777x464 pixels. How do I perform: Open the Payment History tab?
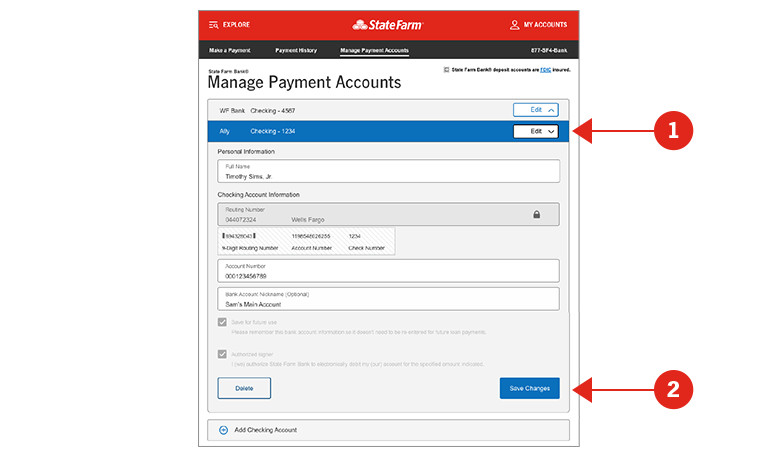[296, 50]
